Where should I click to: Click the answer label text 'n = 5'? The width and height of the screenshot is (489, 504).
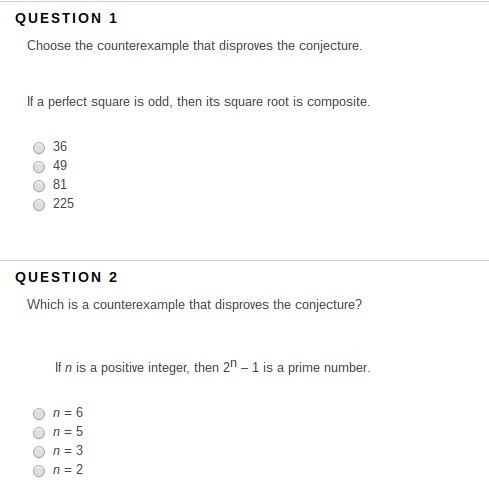point(68,432)
